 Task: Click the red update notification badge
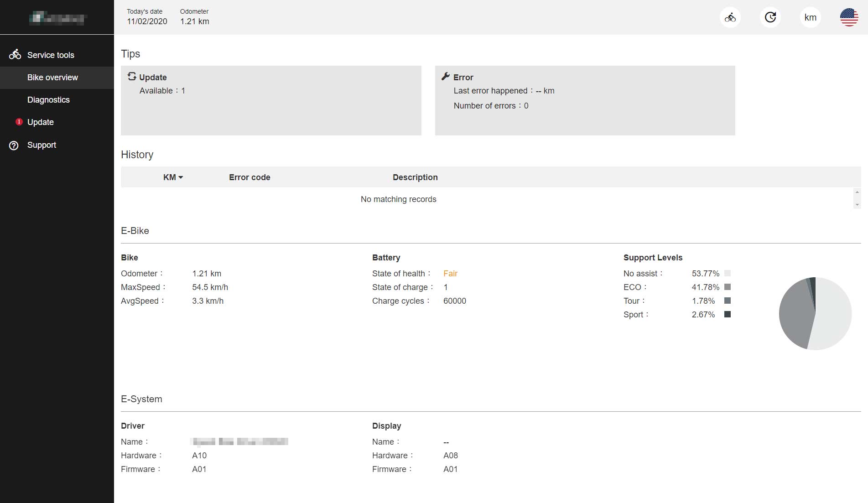[19, 122]
